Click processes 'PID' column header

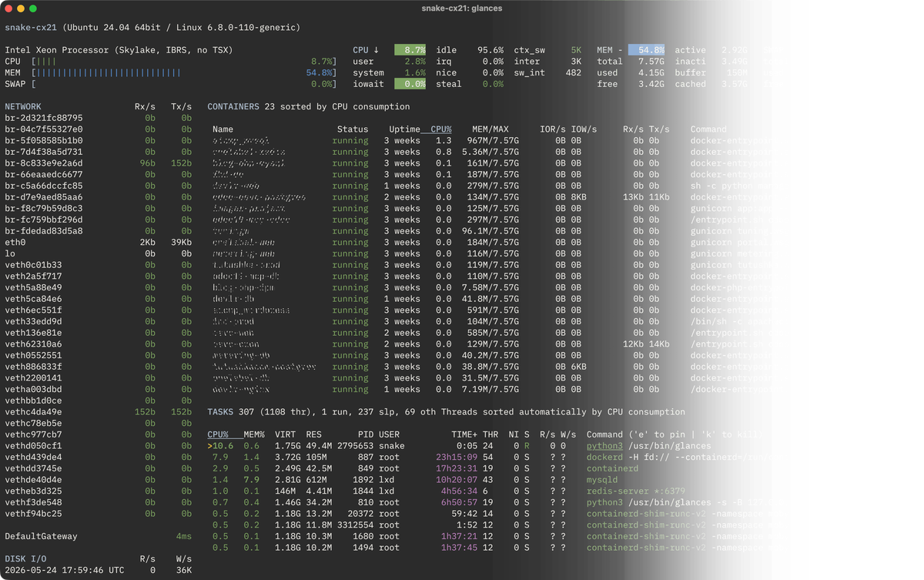(x=366, y=434)
